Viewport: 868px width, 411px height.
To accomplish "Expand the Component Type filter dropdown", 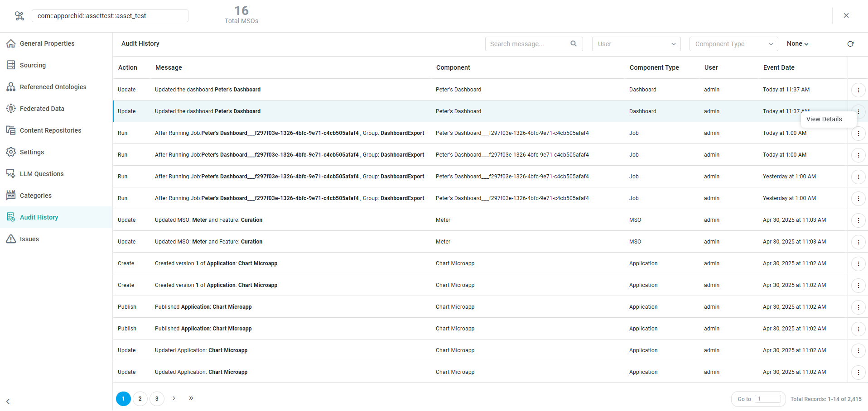I will (733, 44).
